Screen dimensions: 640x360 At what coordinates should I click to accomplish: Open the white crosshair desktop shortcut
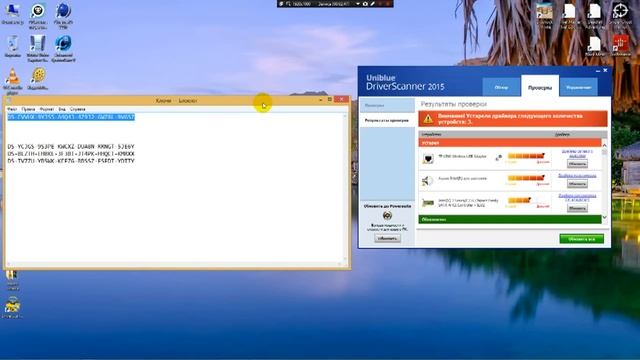[620, 11]
